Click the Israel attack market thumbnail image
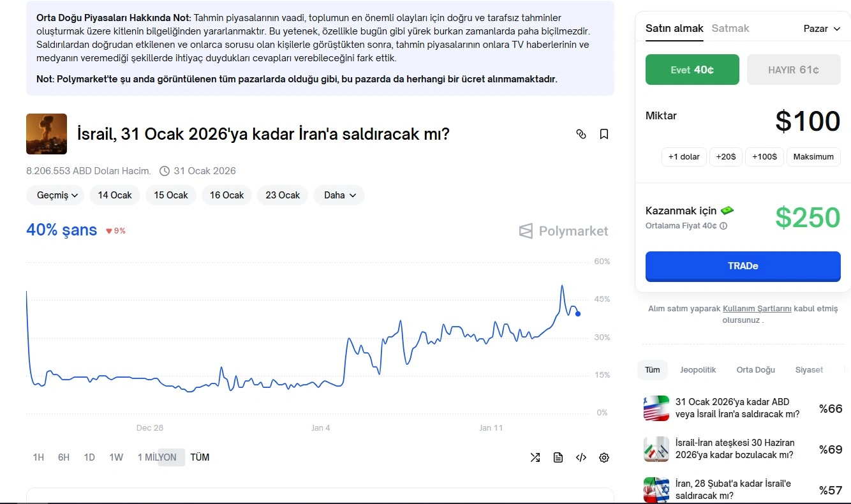This screenshot has width=851, height=504. [47, 134]
